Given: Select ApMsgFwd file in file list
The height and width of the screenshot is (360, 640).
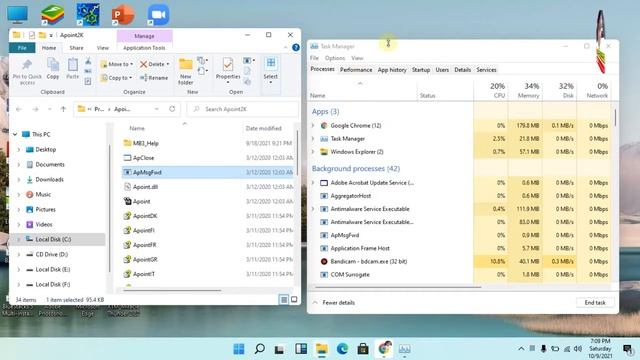Looking at the screenshot, I should 208,172.
